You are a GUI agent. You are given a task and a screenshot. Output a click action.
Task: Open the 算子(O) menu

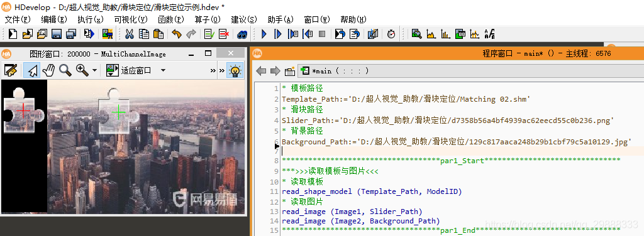(x=208, y=19)
